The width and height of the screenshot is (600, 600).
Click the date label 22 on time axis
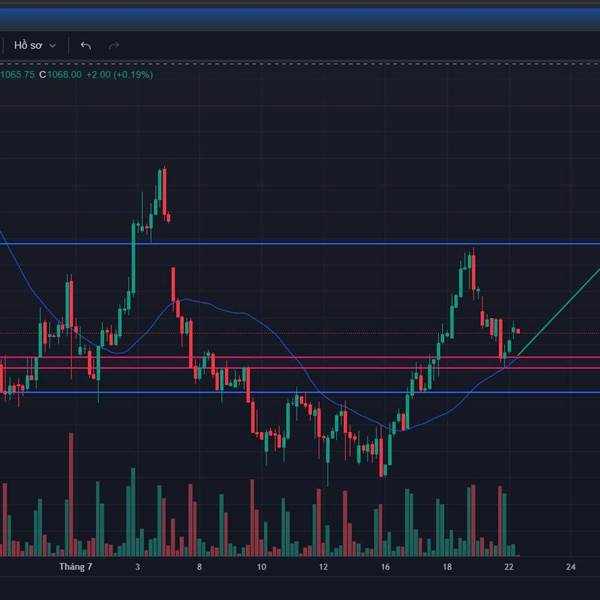[509, 567]
